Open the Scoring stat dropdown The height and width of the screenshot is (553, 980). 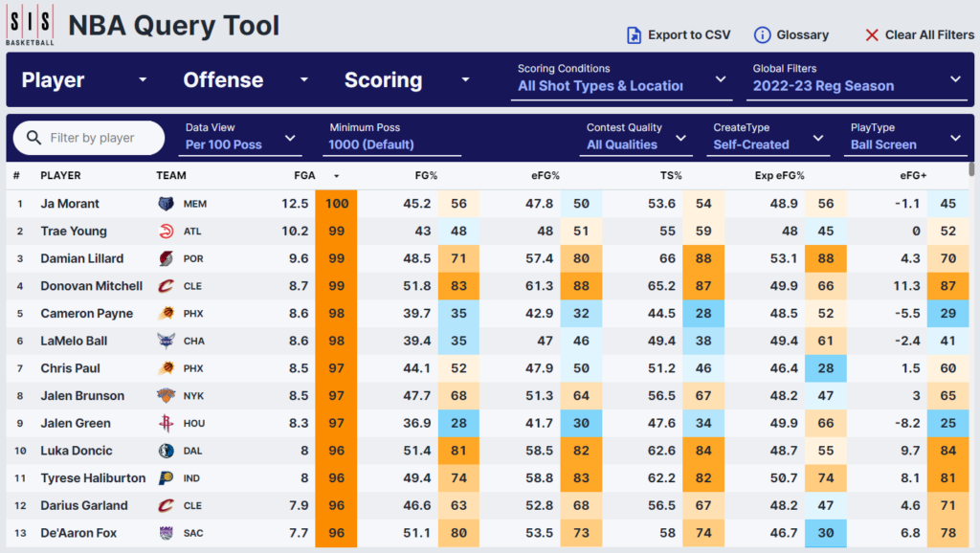pyautogui.click(x=407, y=80)
